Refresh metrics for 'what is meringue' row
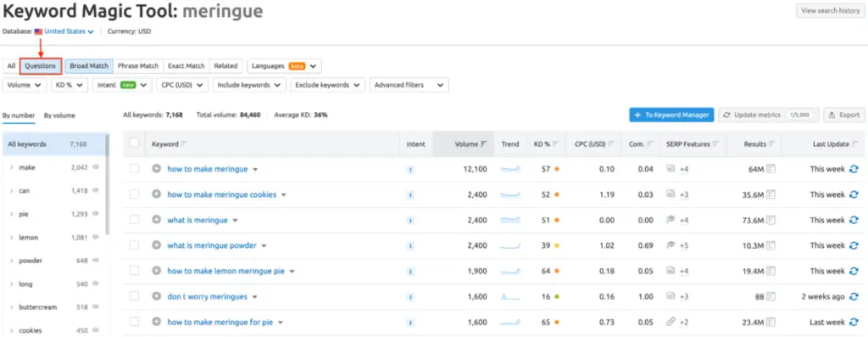Image resolution: width=868 pixels, height=337 pixels. [854, 220]
